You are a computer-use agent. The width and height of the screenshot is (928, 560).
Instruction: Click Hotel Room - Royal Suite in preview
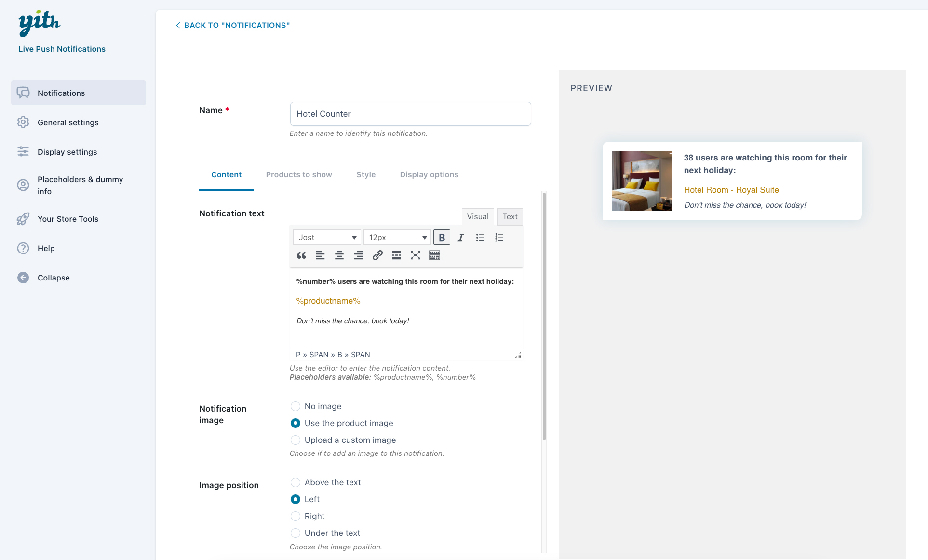731,190
